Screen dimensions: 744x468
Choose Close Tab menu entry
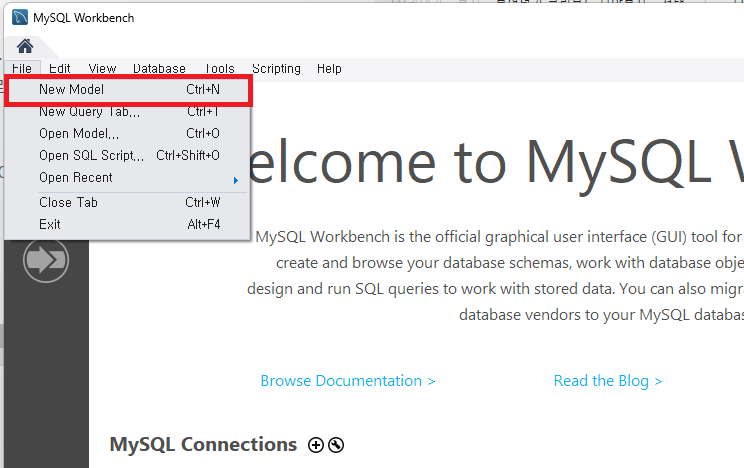[x=128, y=202]
